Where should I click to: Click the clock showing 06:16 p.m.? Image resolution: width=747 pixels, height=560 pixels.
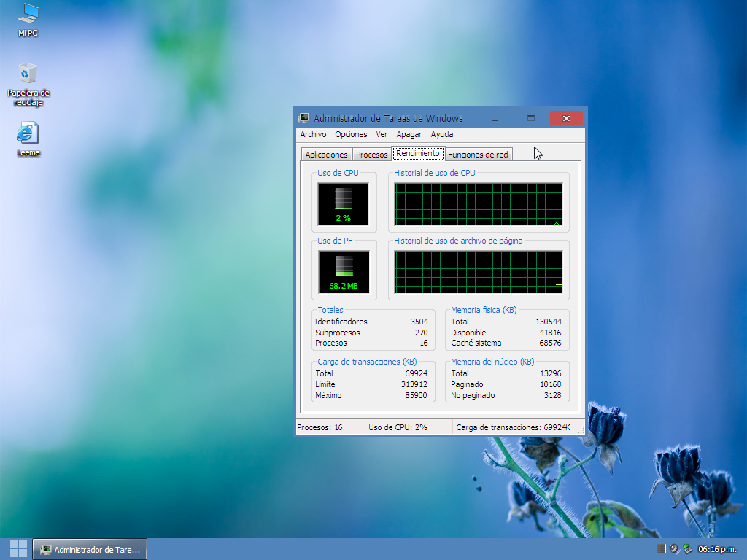pyautogui.click(x=719, y=548)
